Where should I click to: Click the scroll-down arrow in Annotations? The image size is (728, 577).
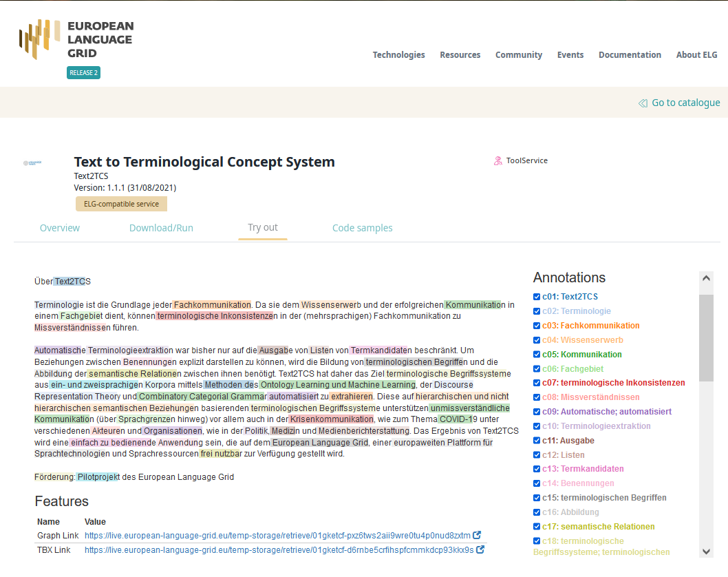[x=706, y=552]
